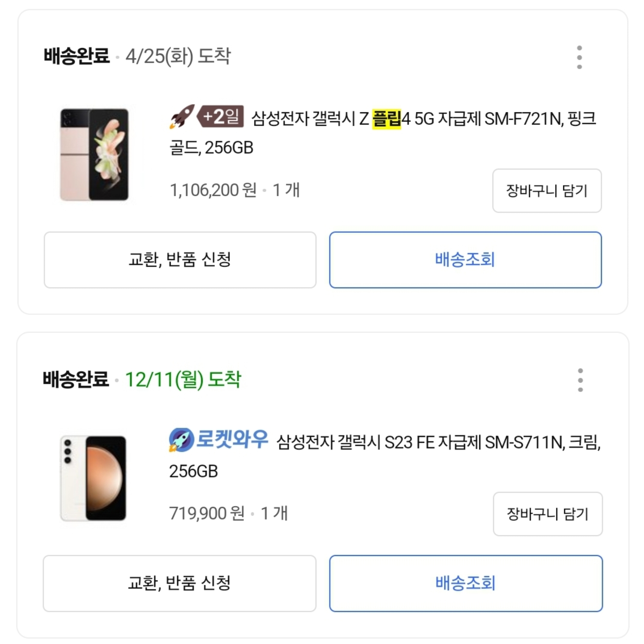This screenshot has width=644, height=644.
Task: Click the 1,106,200 원 price text
Action: click(213, 190)
